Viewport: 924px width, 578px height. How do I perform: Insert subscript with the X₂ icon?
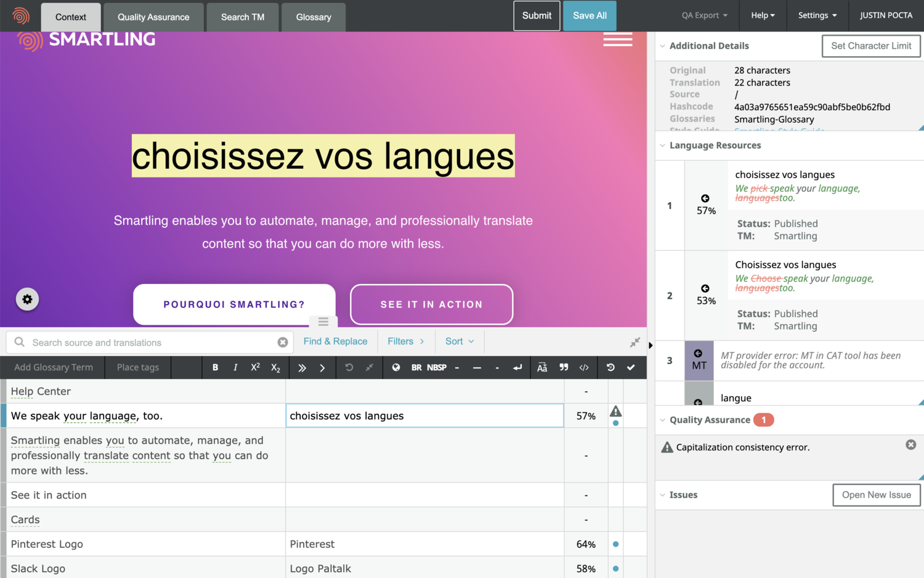276,368
